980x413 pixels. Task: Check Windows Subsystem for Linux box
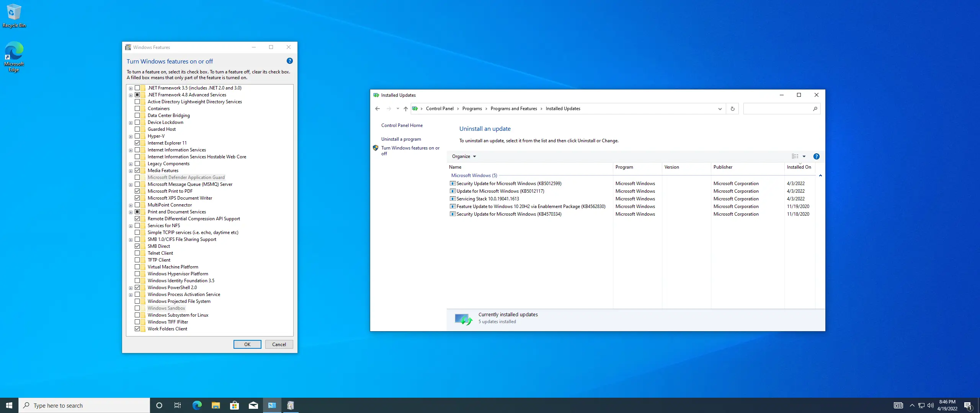[x=137, y=315]
